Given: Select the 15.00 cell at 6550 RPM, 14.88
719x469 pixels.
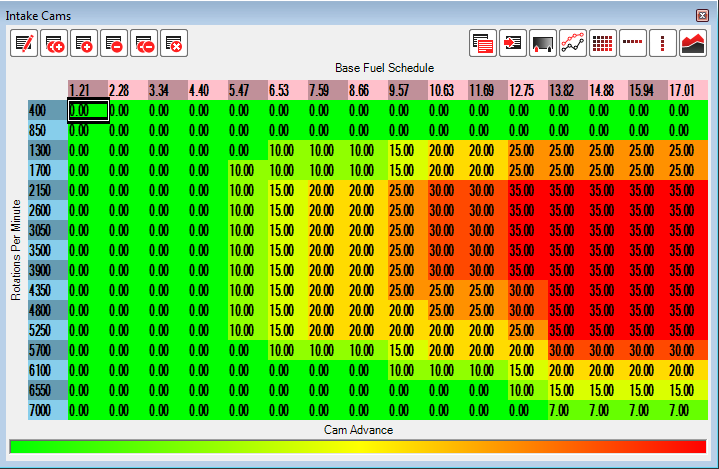Looking at the screenshot, I should coord(608,390).
